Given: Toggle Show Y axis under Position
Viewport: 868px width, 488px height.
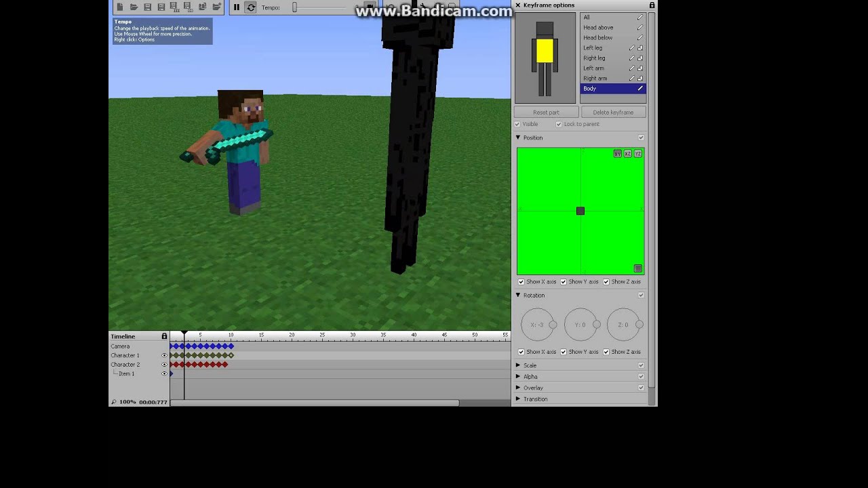Looking at the screenshot, I should point(564,281).
